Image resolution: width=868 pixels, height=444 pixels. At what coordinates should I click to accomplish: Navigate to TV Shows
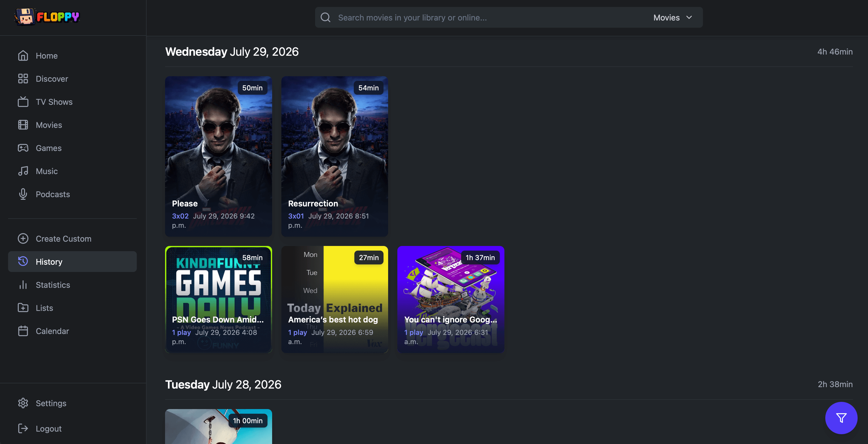72,102
